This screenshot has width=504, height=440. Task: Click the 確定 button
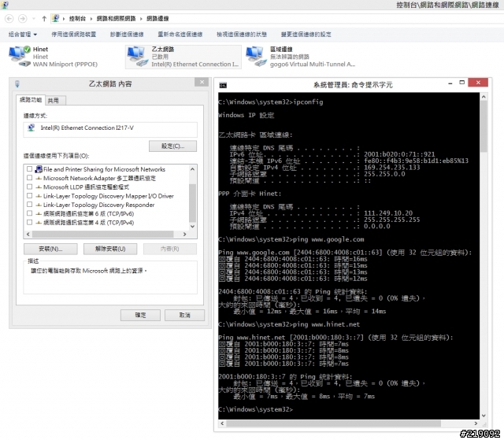point(140,315)
